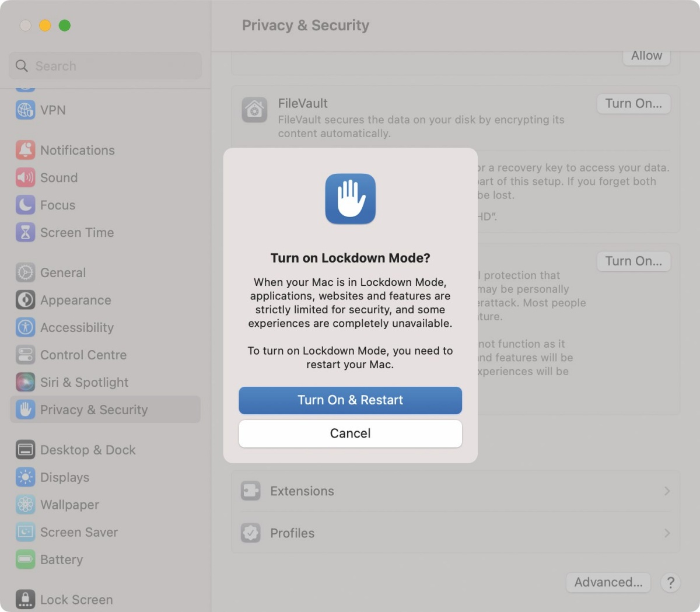Click the Battery icon in sidebar
The height and width of the screenshot is (612, 700).
[25, 559]
